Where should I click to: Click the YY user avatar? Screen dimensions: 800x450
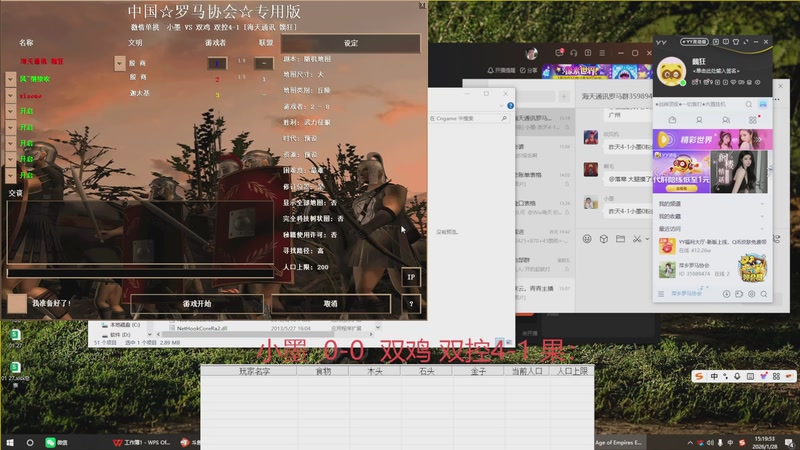coord(671,71)
